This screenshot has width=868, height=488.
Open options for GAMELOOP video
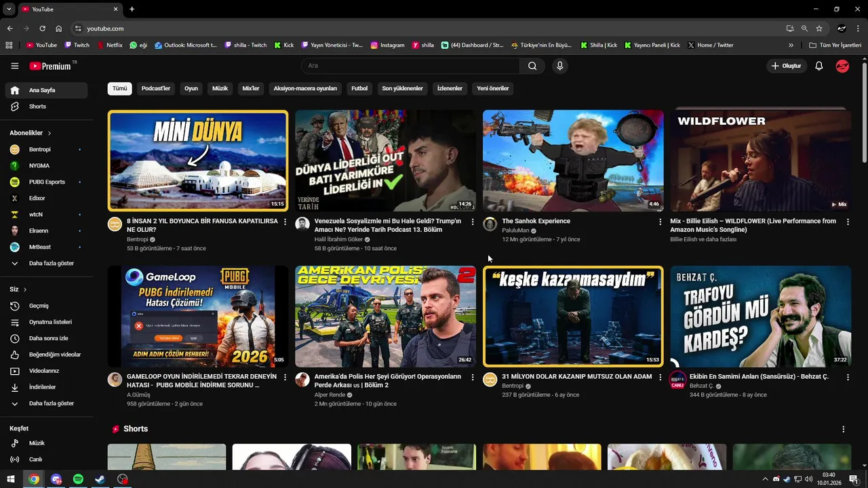coord(285,377)
